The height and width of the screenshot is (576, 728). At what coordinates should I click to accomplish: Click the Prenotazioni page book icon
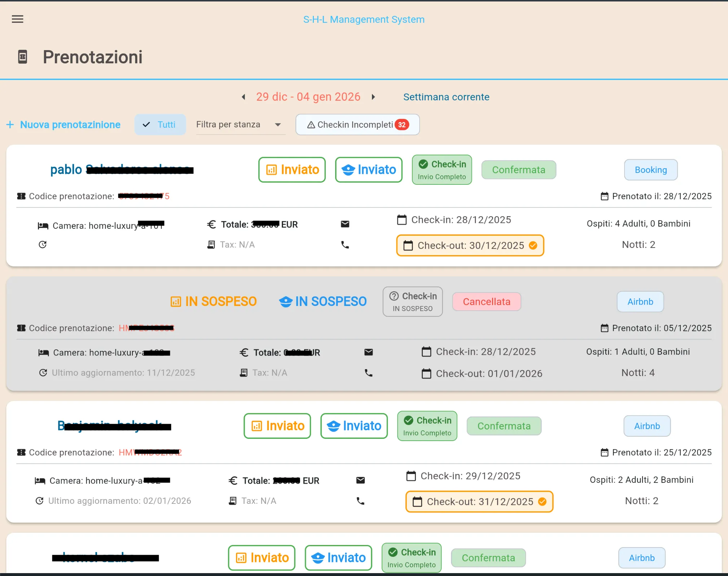click(x=22, y=57)
